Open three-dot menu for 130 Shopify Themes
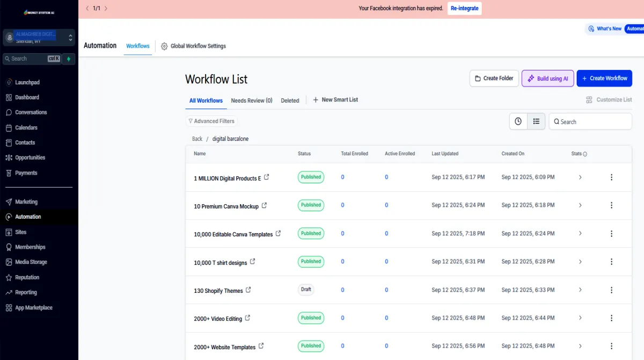Screen dimensions: 644x360 [x=611, y=290]
